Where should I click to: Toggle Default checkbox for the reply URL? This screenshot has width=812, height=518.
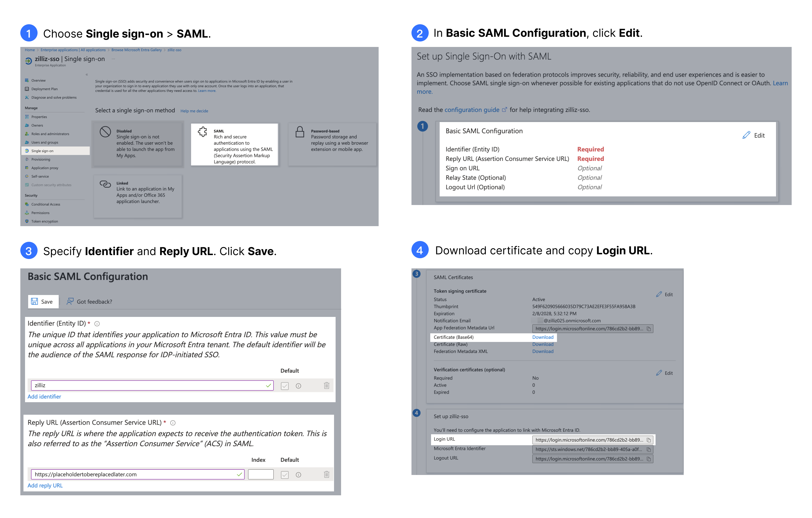(284, 475)
